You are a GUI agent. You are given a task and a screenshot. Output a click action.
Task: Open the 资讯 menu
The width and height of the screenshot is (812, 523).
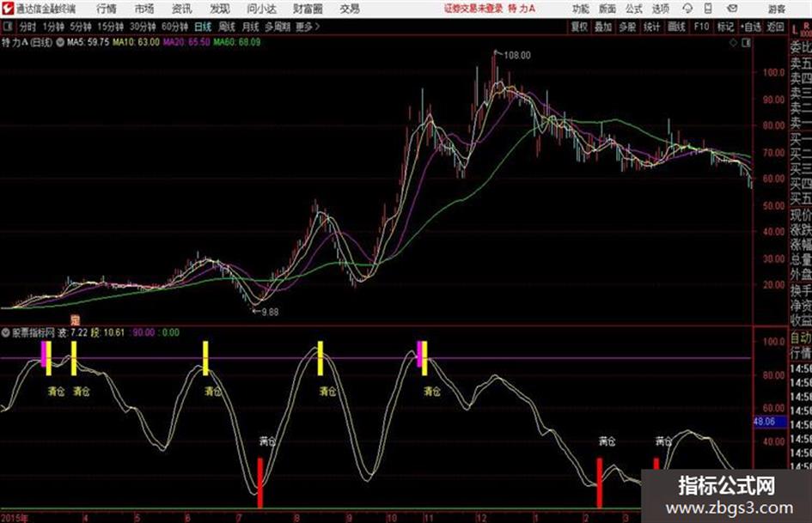(x=182, y=9)
